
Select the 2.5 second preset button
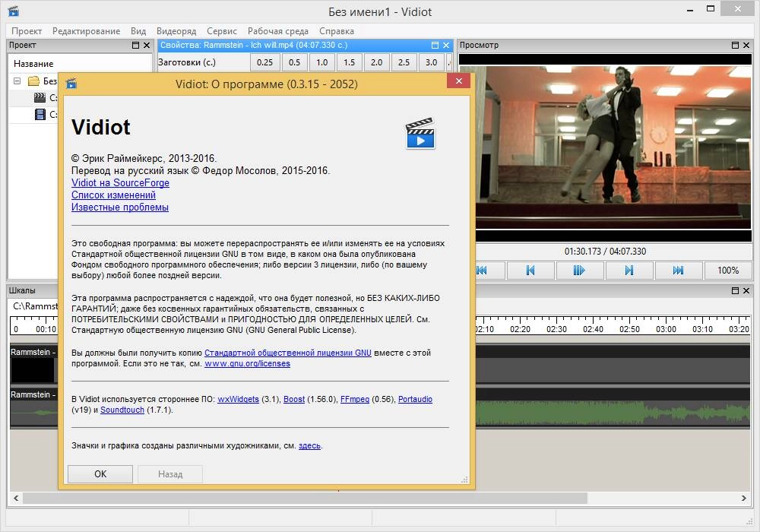[x=404, y=62]
